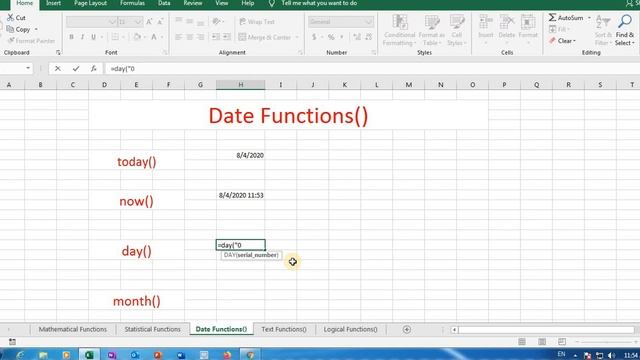
Task: Open Conditional Formatting menu
Action: point(399,31)
